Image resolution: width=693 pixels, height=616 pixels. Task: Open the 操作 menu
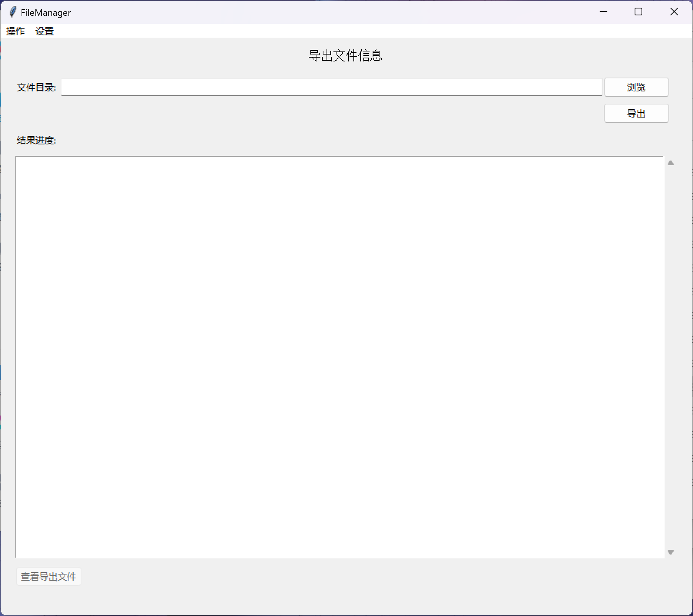(x=15, y=31)
